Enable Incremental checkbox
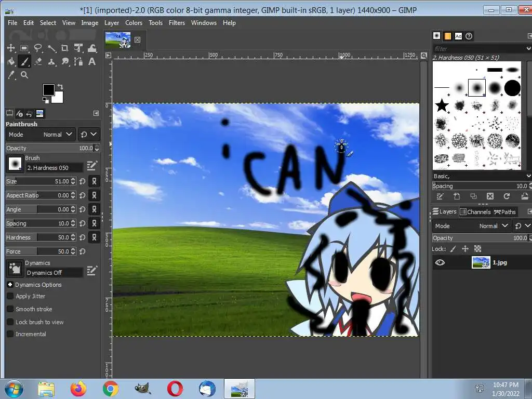This screenshot has width=532, height=399. point(10,334)
